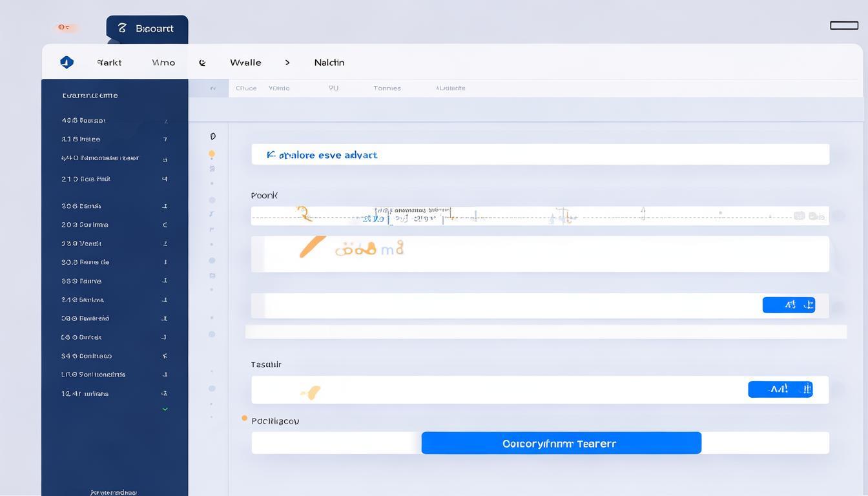The width and height of the screenshot is (868, 496).
Task: Click the Poonk dashed timeline track
Action: click(x=539, y=216)
